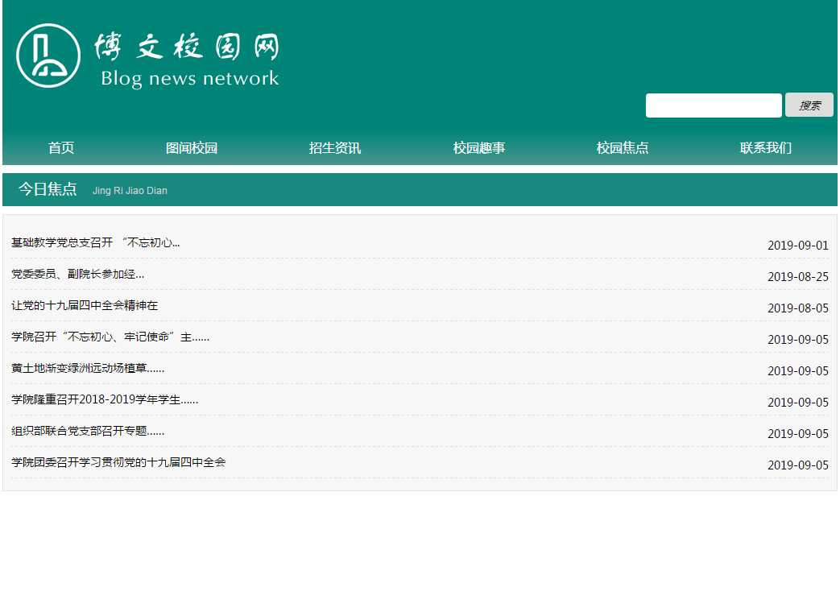This screenshot has width=840, height=616.
Task: Open article 黄土地渐变绿洲运动场植草
Action: (88, 368)
